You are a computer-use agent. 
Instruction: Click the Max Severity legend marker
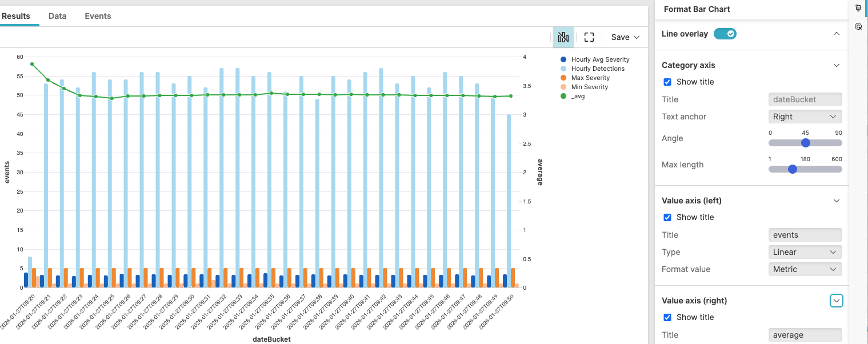pyautogui.click(x=563, y=77)
